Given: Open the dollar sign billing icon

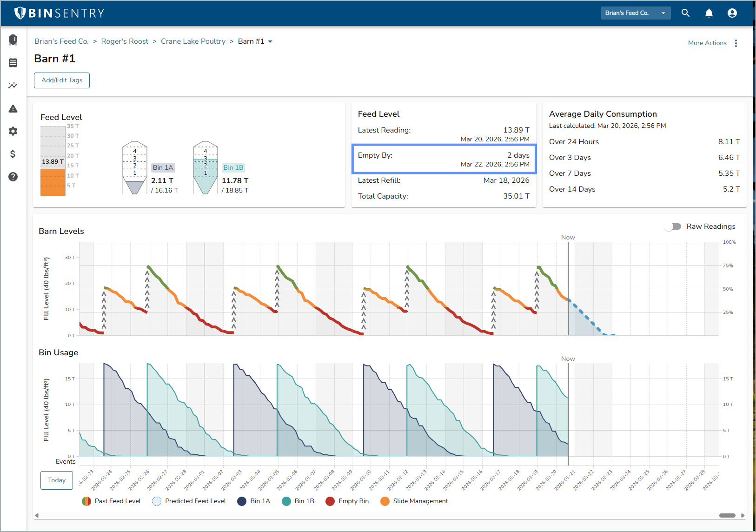Looking at the screenshot, I should point(13,154).
